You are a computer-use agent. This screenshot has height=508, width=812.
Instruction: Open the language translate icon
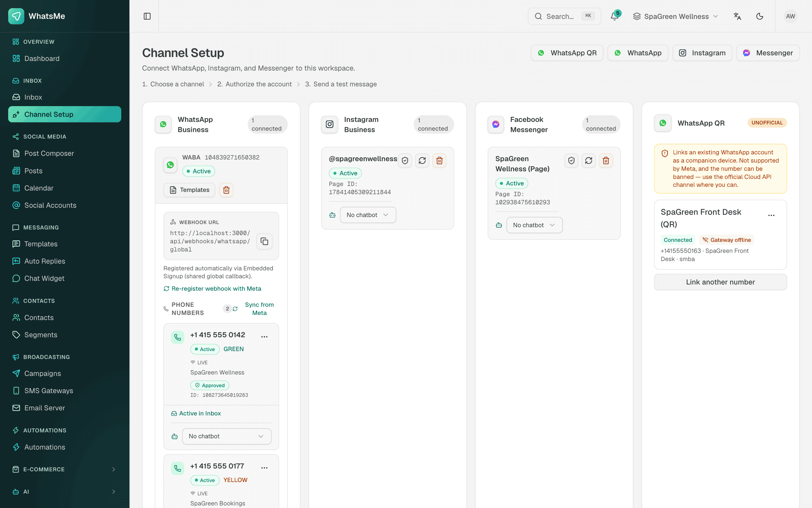(x=737, y=16)
